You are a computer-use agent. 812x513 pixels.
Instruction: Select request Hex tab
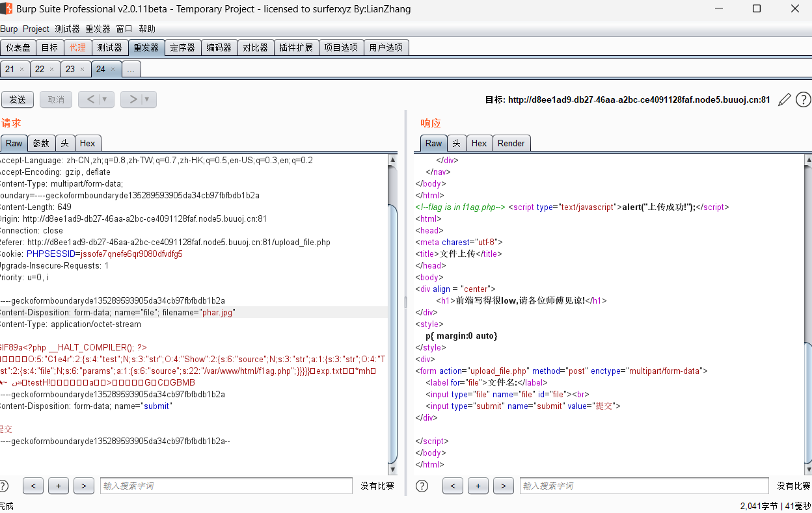(88, 144)
